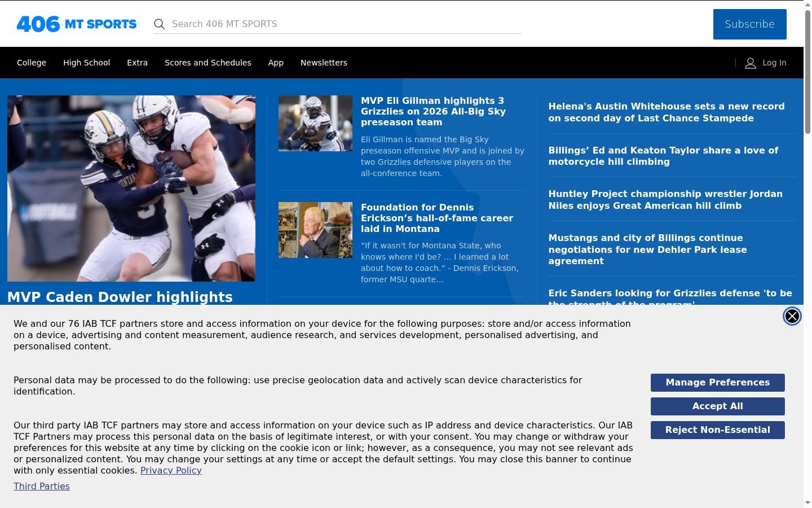The height and width of the screenshot is (508, 812).
Task: Click the 406 MT Sports logo
Action: point(77,24)
